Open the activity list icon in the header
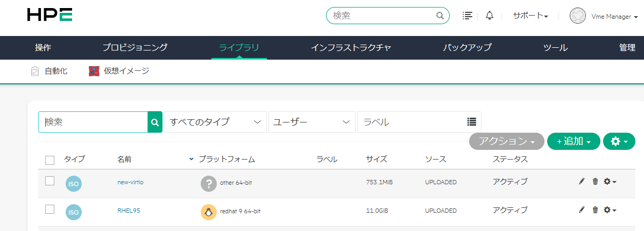The image size is (644, 231). 468,16
